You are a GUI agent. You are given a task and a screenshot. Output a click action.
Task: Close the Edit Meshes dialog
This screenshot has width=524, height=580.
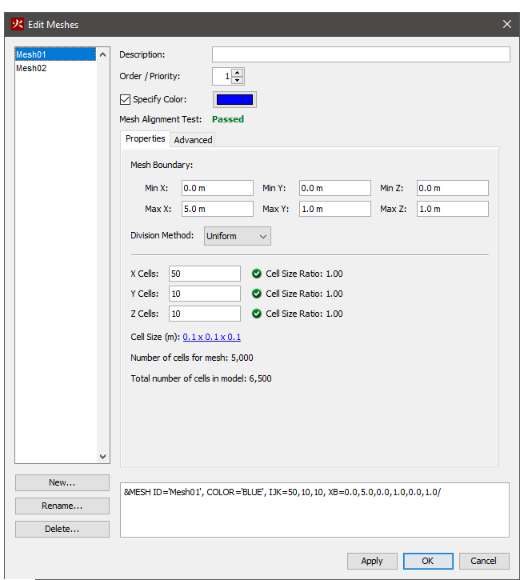point(507,24)
